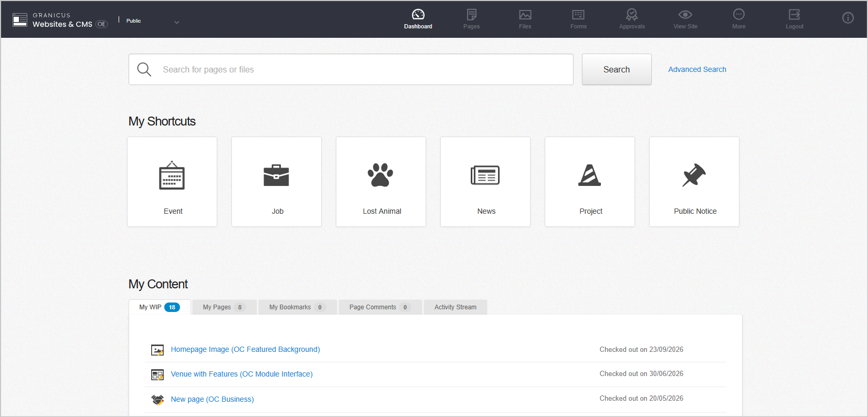Click the Search button
The width and height of the screenshot is (868, 417).
click(x=617, y=69)
